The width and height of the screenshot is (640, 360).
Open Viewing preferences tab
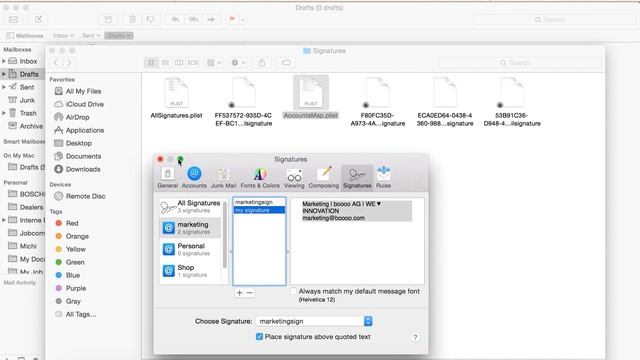294,177
